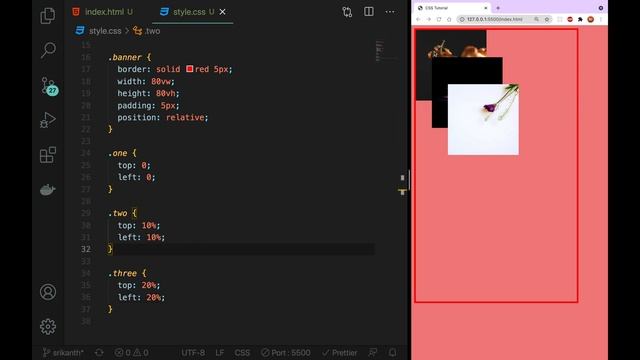Open the Extensions view
The width and height of the screenshot is (640, 360).
[48, 155]
